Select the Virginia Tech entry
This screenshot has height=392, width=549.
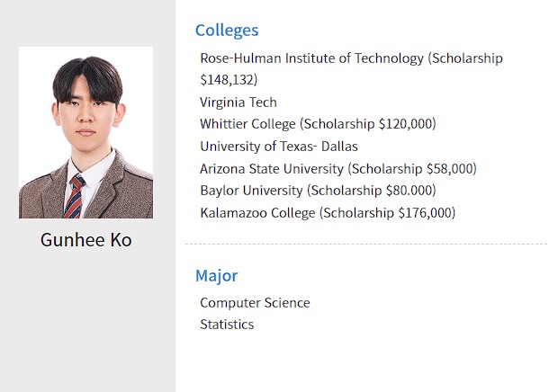click(x=238, y=102)
